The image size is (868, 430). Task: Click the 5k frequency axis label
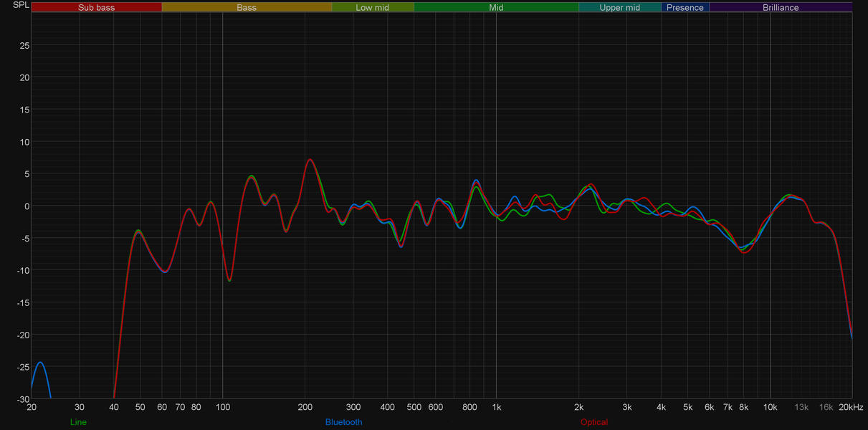pyautogui.click(x=688, y=407)
